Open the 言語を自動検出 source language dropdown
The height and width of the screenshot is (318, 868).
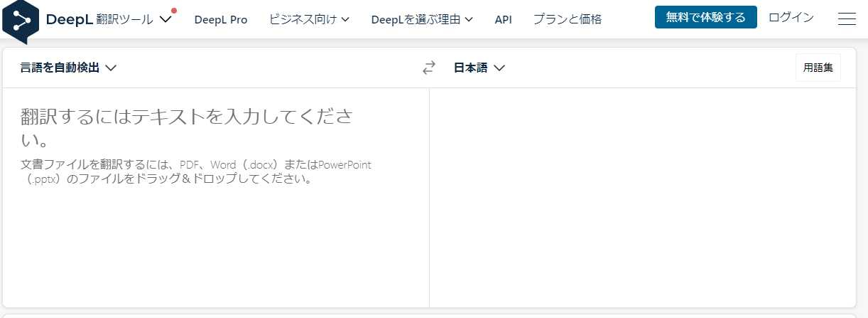(x=68, y=68)
